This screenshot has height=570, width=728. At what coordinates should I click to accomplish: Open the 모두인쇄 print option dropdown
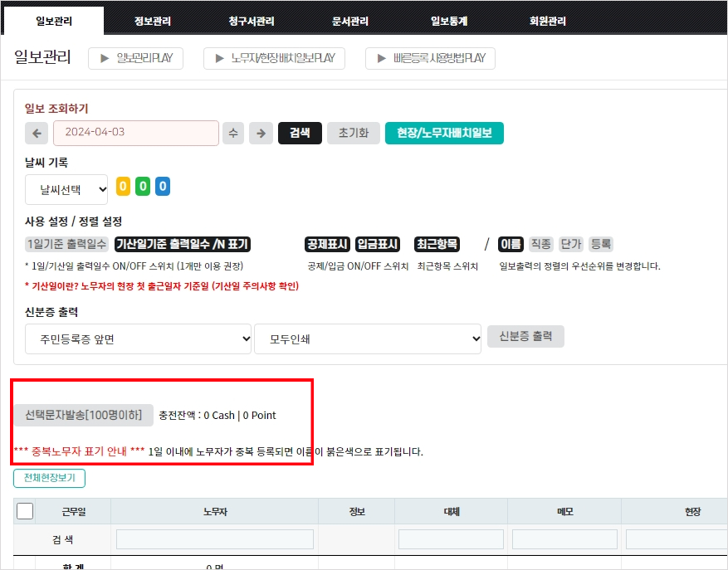pos(368,339)
